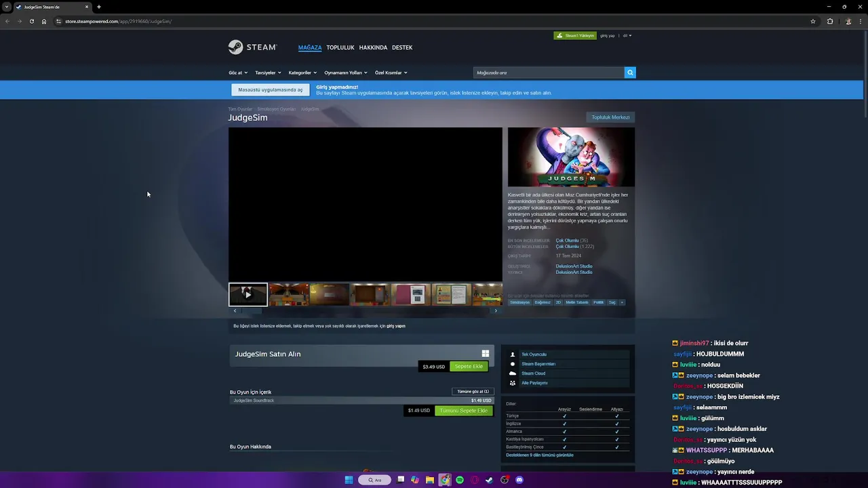Open a new browser tab with plus button
Image resolution: width=868 pixels, height=488 pixels.
(99, 7)
